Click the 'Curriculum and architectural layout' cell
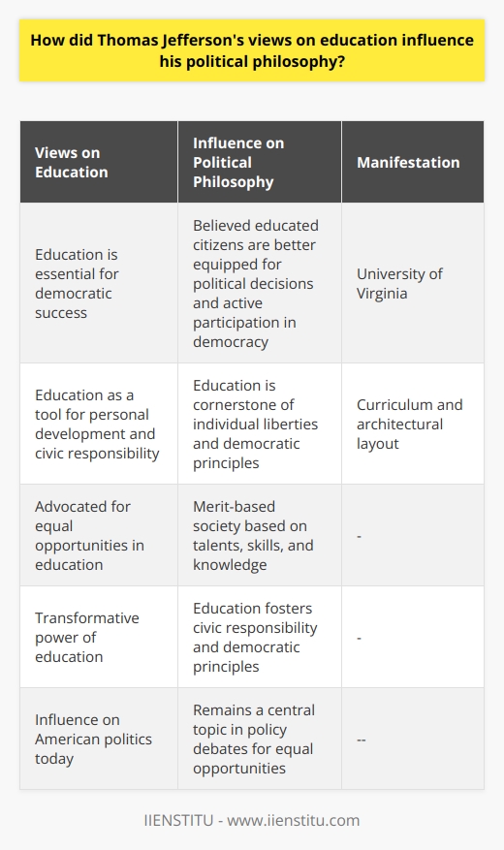Screen dimensions: 504x850 [413, 424]
